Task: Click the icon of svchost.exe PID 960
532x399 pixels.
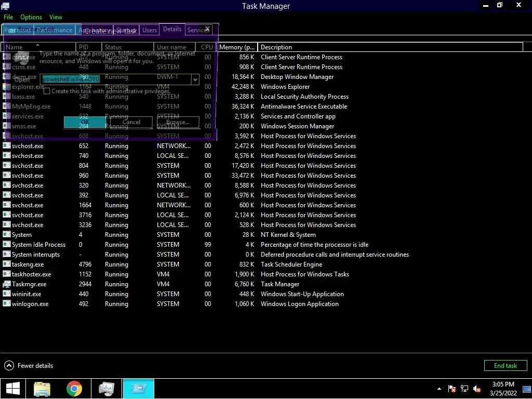Action: (x=6, y=176)
